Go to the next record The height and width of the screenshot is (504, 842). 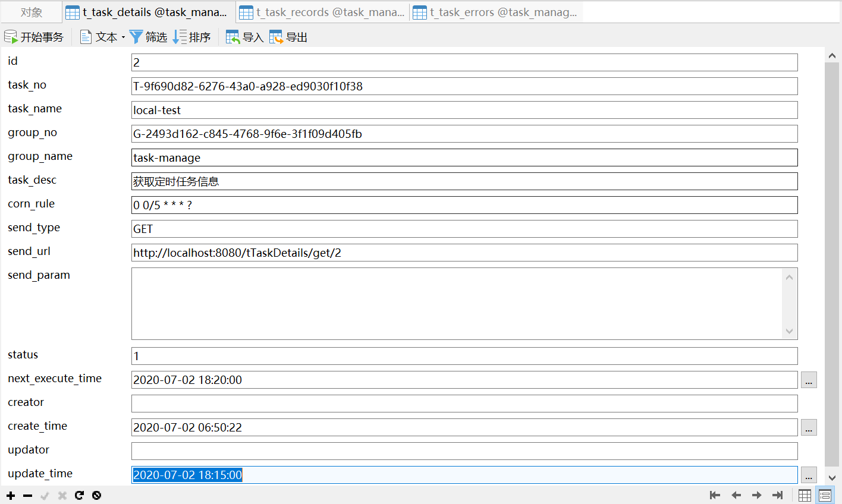(757, 495)
